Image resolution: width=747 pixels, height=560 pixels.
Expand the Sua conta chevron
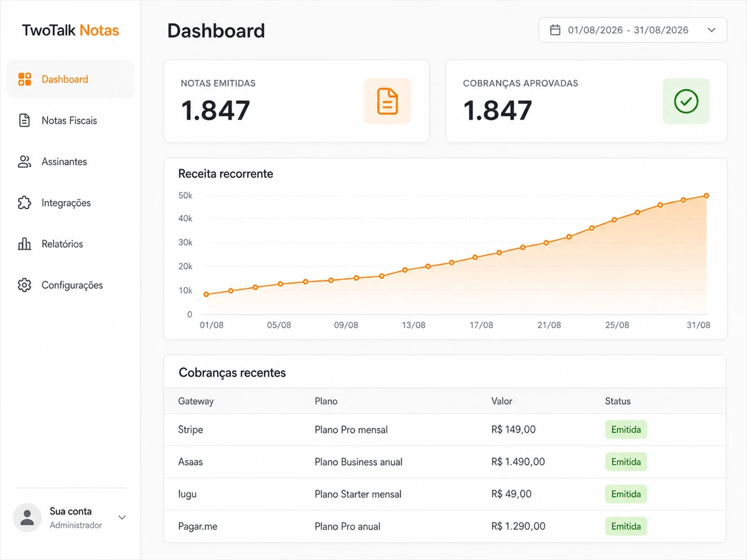pos(122,517)
